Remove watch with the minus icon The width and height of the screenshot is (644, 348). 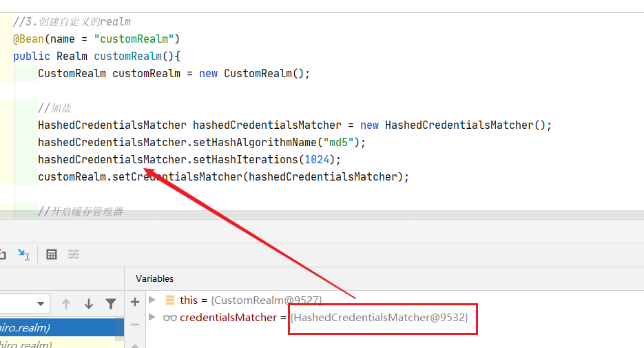tap(135, 325)
